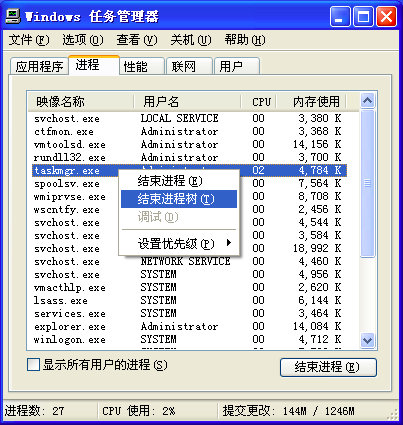Click NETWORK SERVICE user name cell
This screenshot has width=403, height=425.
[x=185, y=261]
